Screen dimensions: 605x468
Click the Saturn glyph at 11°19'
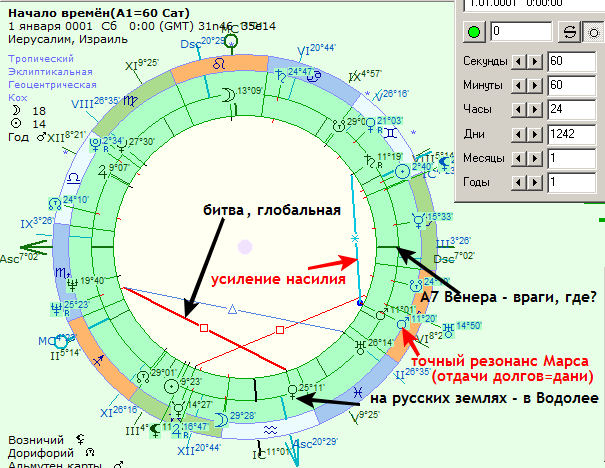tap(370, 161)
